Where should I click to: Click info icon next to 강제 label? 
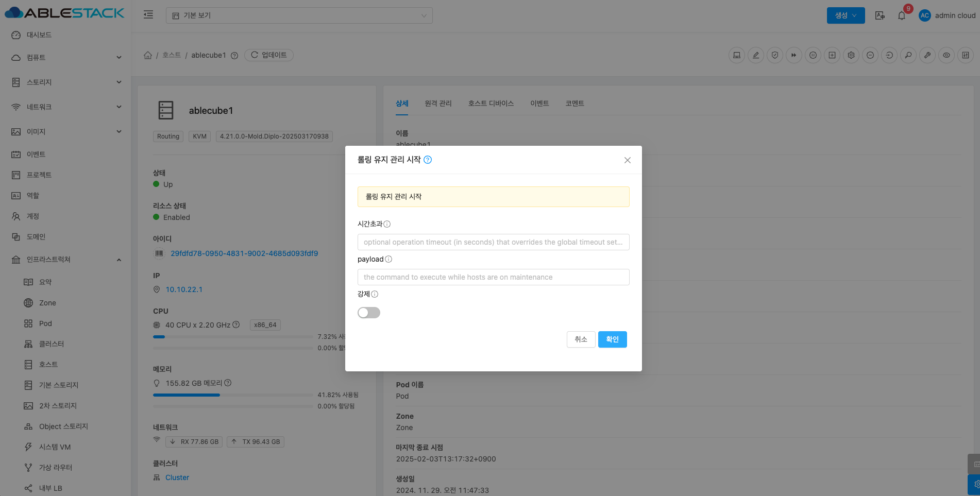pyautogui.click(x=375, y=294)
